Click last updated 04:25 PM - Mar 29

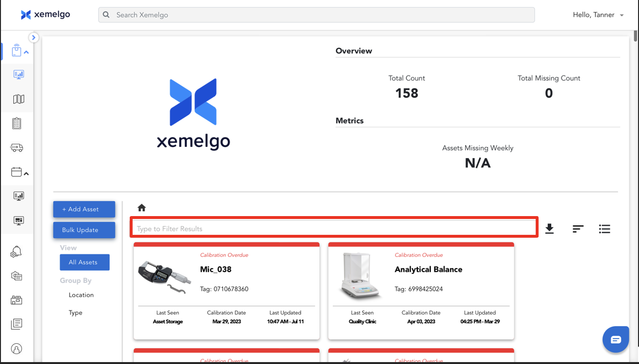click(480, 322)
